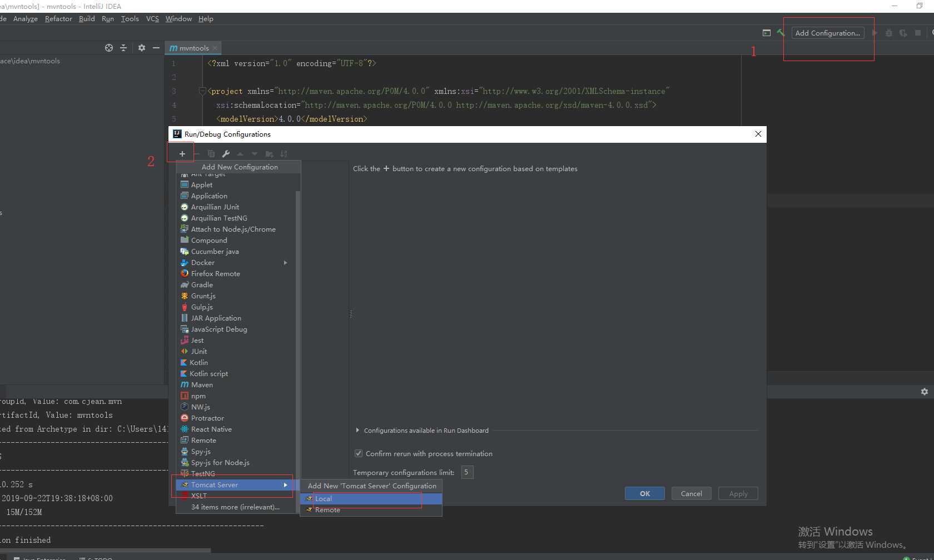The width and height of the screenshot is (934, 560).
Task: Click the Add Configuration... button
Action: coord(828,33)
